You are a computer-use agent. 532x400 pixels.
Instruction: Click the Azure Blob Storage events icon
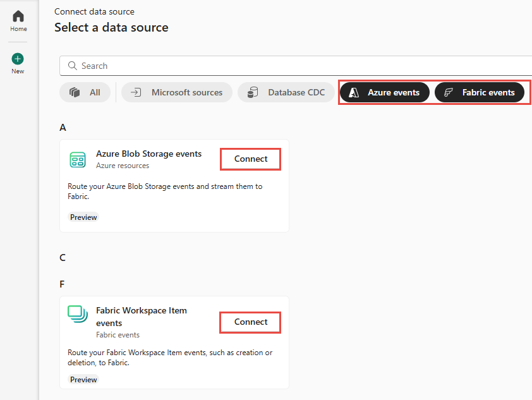(x=77, y=160)
